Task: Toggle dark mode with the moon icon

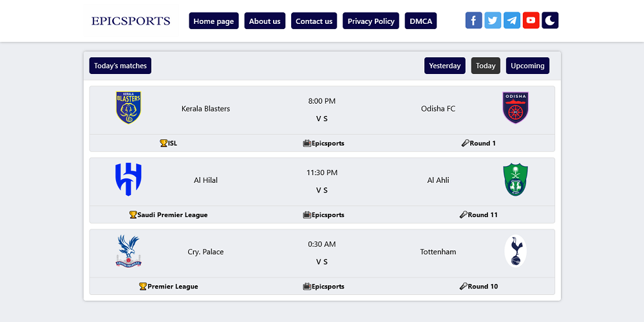Action: point(550,20)
